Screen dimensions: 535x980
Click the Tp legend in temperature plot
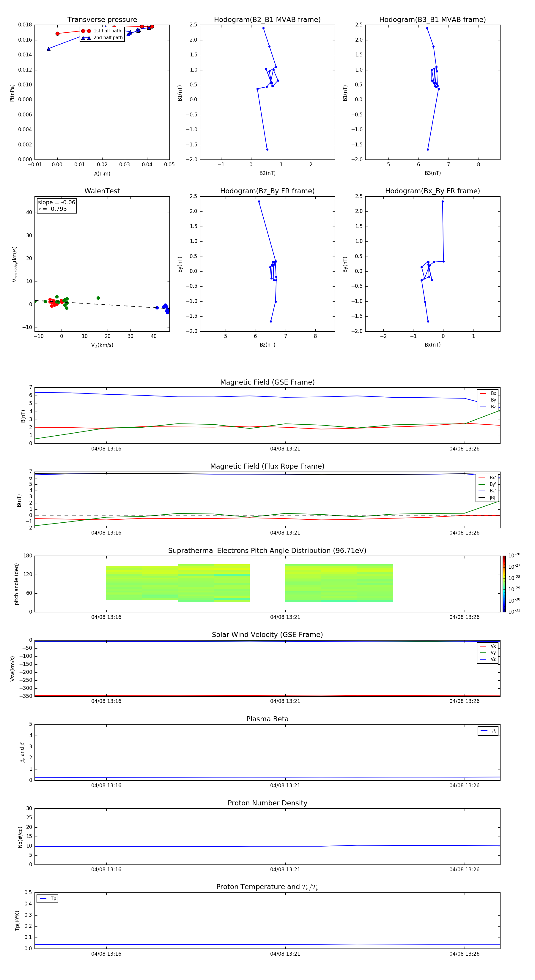click(x=47, y=899)
